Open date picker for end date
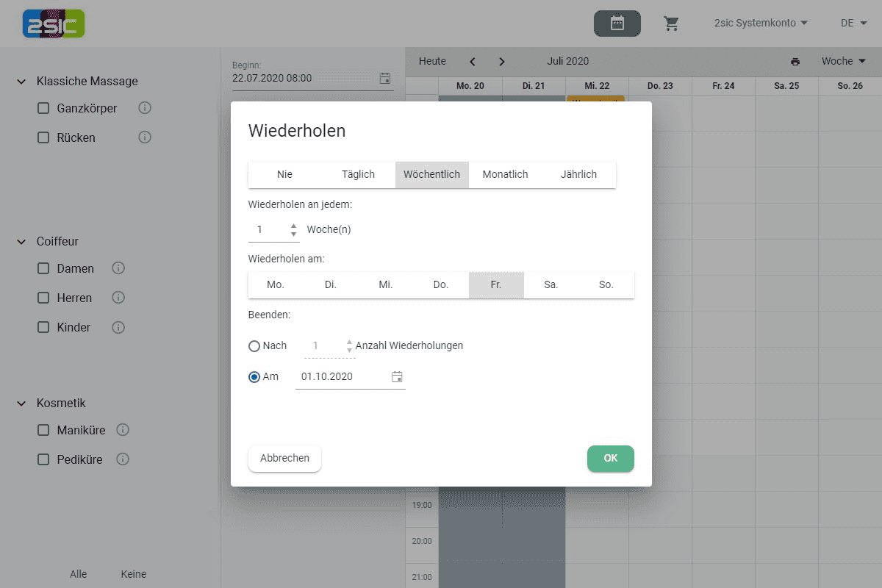882x588 pixels. coord(397,377)
